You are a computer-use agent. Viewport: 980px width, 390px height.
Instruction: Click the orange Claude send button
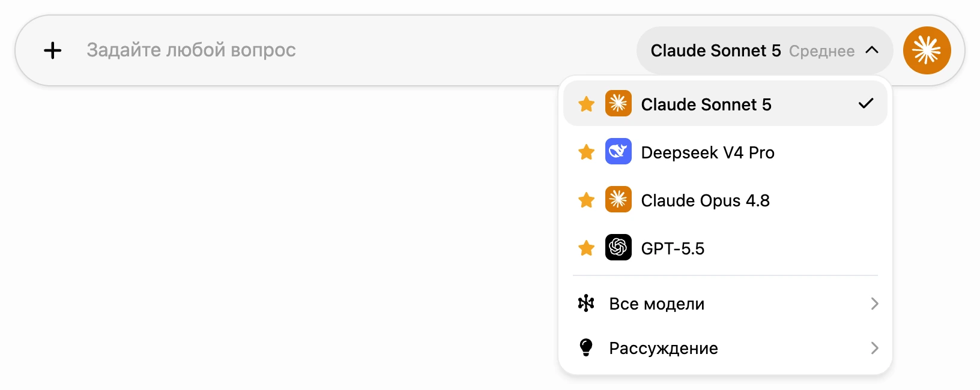click(927, 50)
